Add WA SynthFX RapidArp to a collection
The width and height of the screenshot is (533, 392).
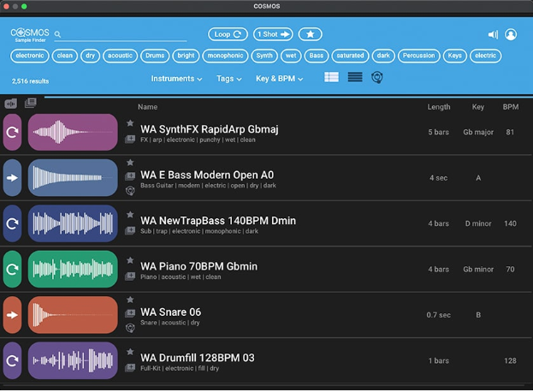130,139
